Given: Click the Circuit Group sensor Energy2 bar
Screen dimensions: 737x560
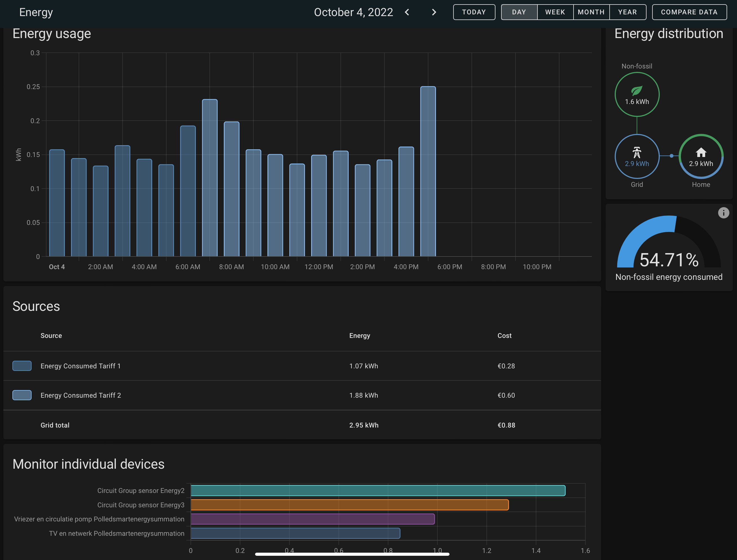Looking at the screenshot, I should 378,490.
